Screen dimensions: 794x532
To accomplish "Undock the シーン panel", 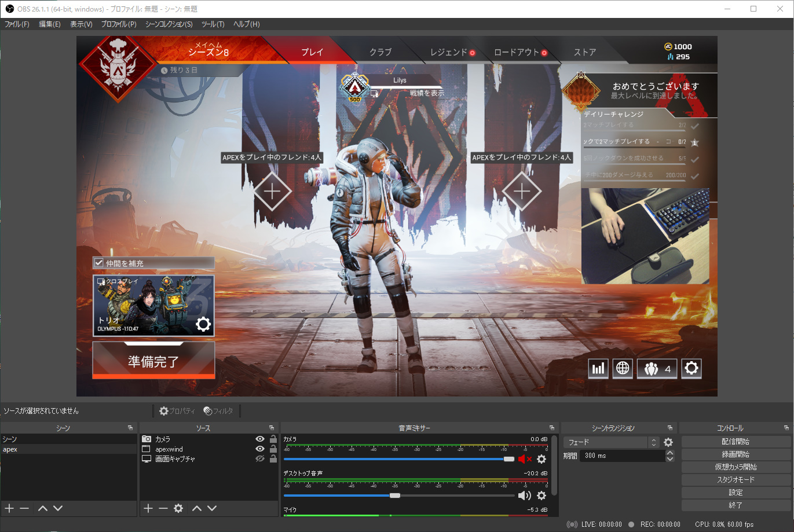I will click(130, 428).
